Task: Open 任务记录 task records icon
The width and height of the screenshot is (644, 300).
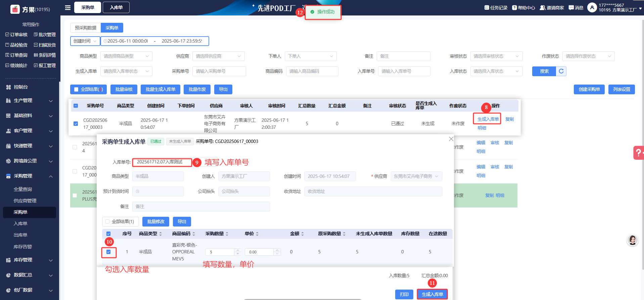Action: click(487, 8)
